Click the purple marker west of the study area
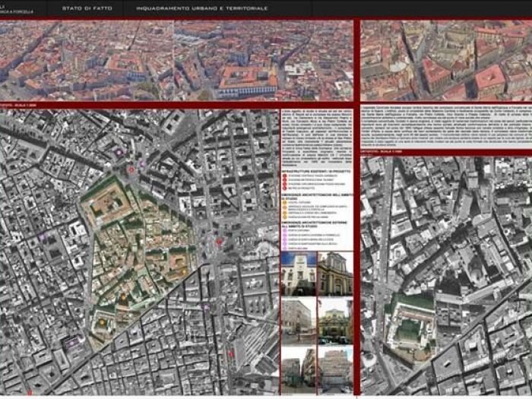The height and width of the screenshot is (399, 532). point(43,236)
